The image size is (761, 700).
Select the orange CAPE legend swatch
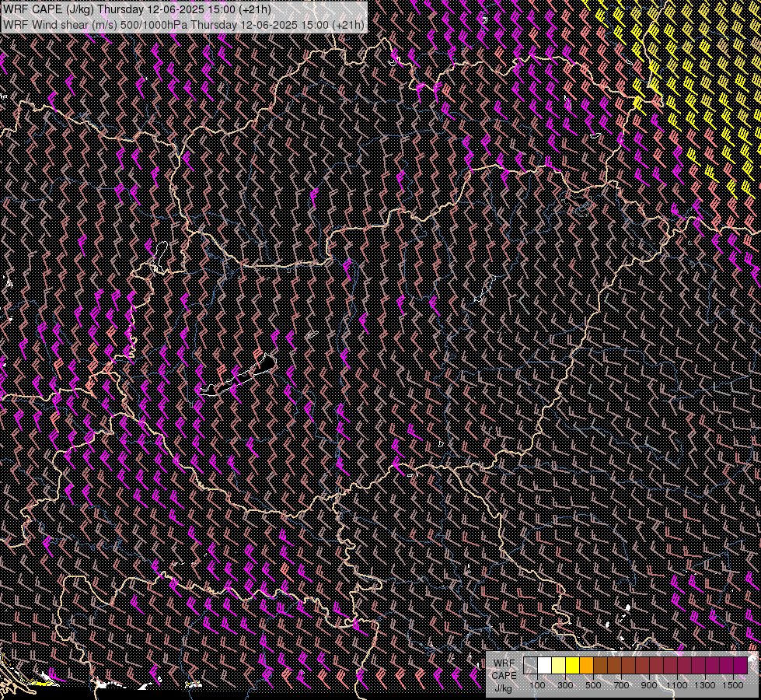pyautogui.click(x=586, y=666)
